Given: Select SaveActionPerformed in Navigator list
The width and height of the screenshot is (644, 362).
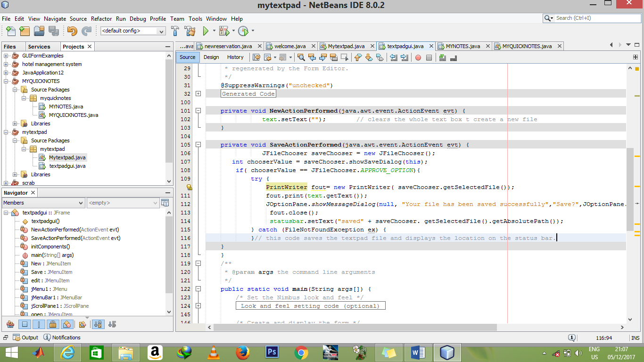Looking at the screenshot, I should 75,238.
